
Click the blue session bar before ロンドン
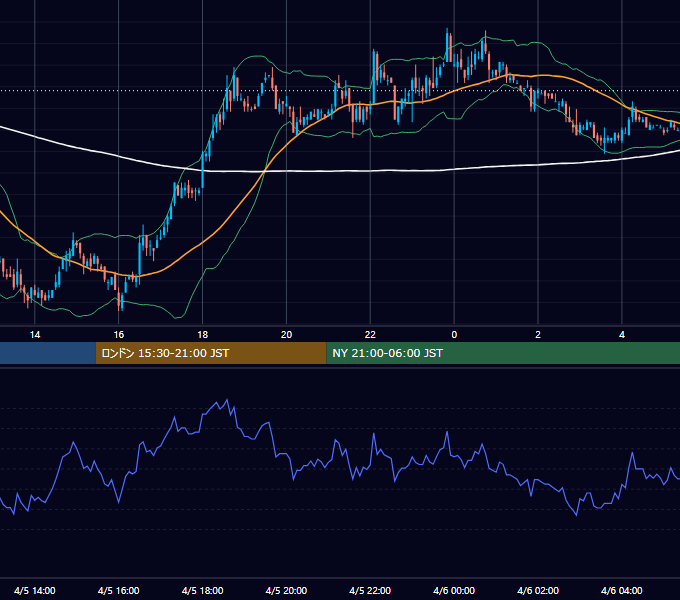(48, 353)
